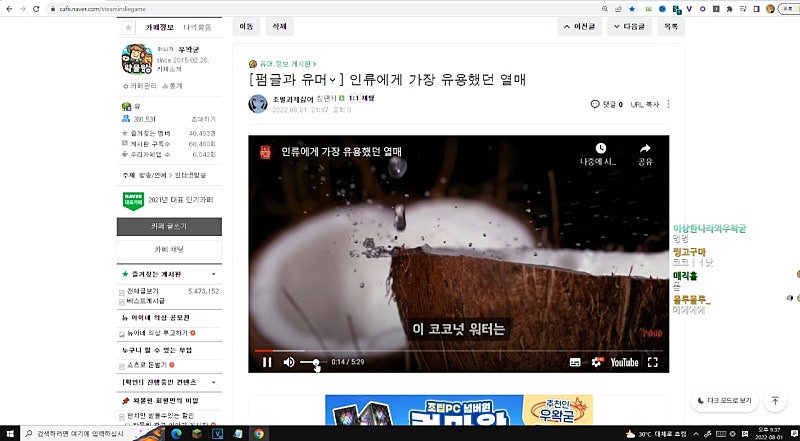
Task: Go to the 다음글 next post
Action: tap(630, 27)
